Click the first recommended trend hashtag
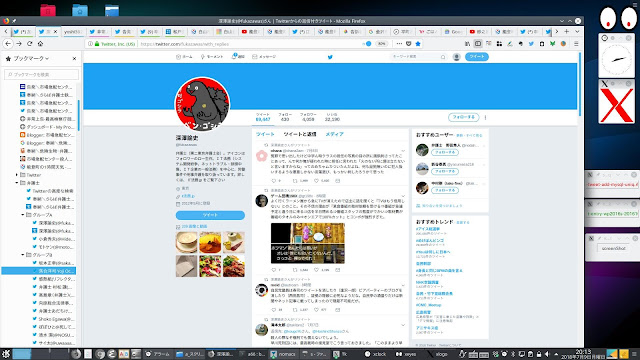 [427, 229]
